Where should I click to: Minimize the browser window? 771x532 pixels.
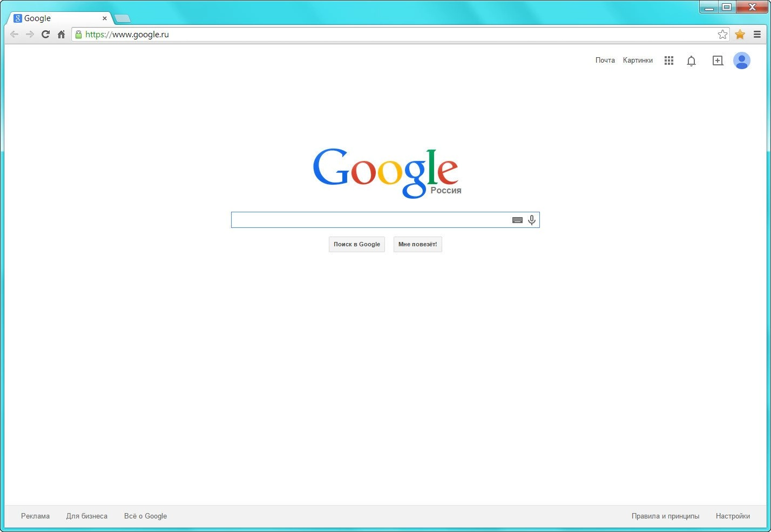[709, 7]
